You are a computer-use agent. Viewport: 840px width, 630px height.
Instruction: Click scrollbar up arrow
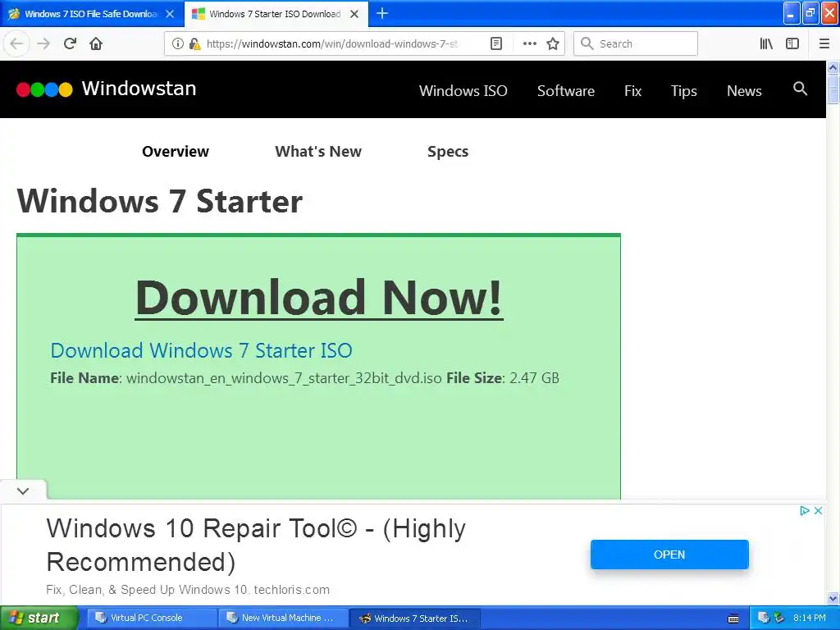(x=833, y=67)
